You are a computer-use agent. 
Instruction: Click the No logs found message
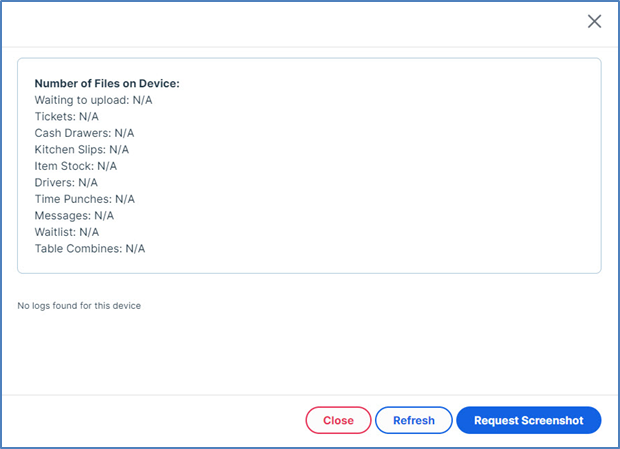click(x=79, y=305)
